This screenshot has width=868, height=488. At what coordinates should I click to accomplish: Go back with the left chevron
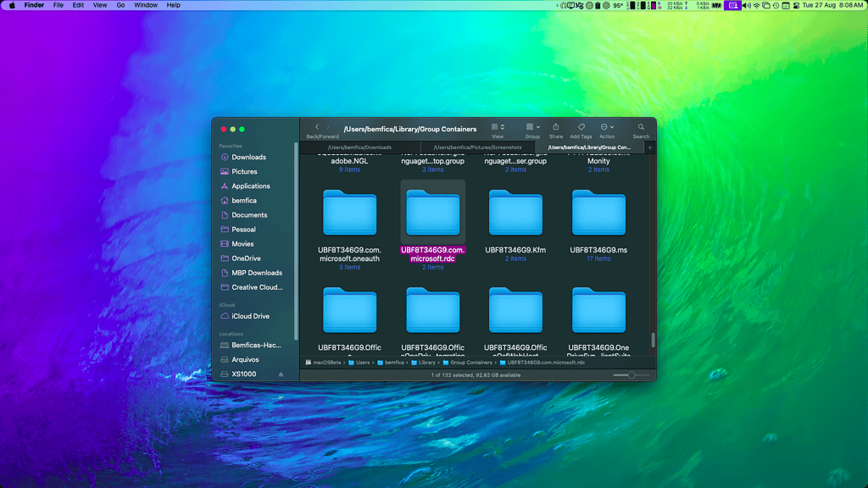[x=317, y=127]
